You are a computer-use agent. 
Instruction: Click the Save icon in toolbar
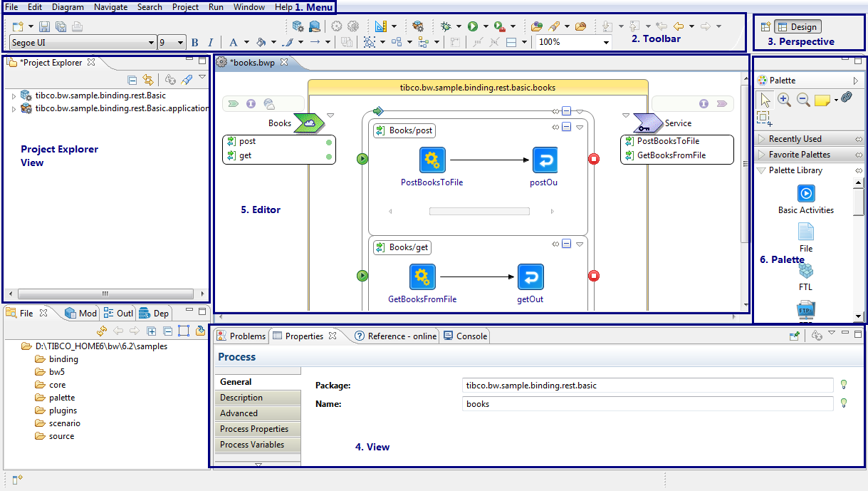coord(45,26)
